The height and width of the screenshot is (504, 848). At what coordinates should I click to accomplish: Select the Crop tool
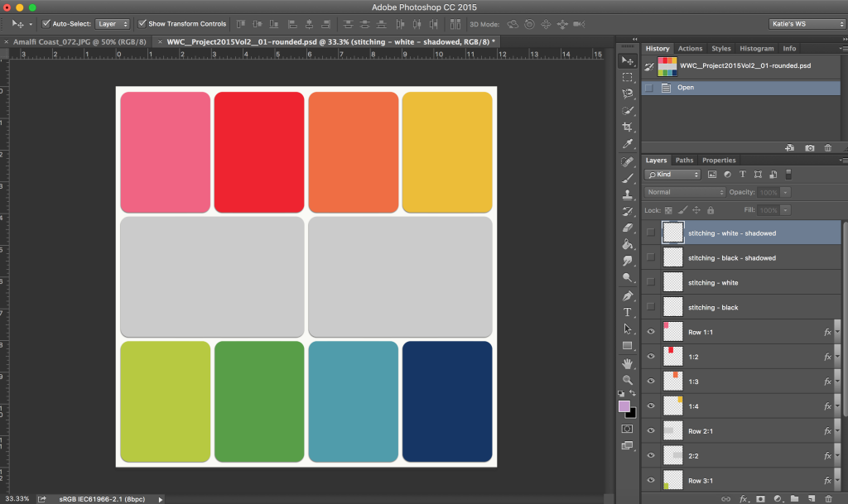coord(628,127)
